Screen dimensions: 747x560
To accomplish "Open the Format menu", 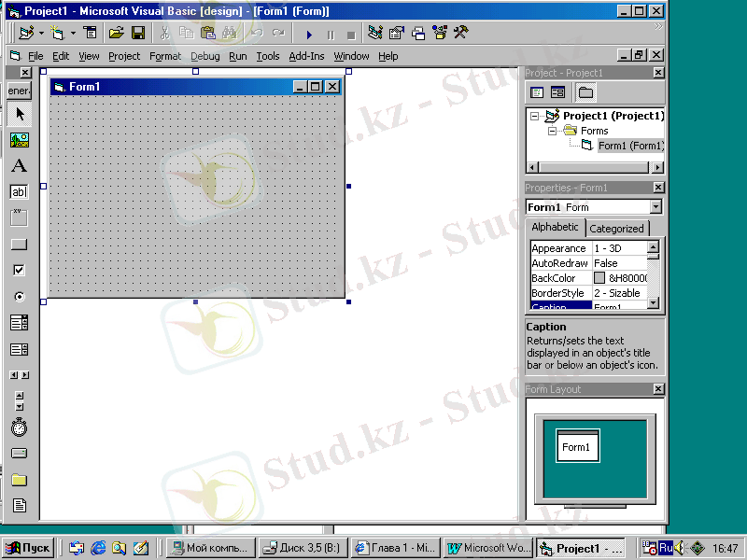I will 165,56.
